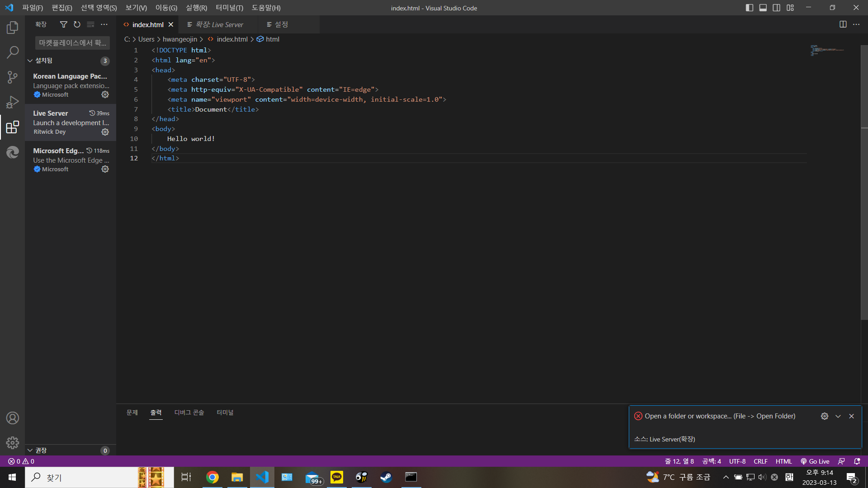Open the Help menu
The height and width of the screenshot is (488, 868).
(266, 8)
